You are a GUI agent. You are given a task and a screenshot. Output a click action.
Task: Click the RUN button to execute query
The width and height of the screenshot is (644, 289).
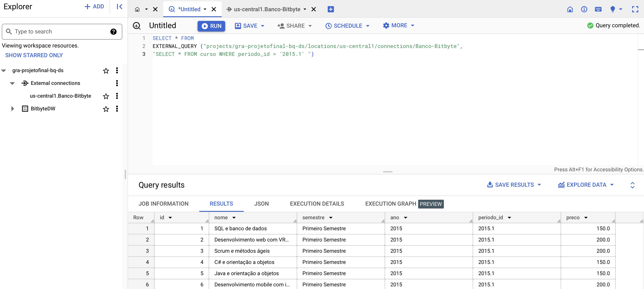pos(211,26)
